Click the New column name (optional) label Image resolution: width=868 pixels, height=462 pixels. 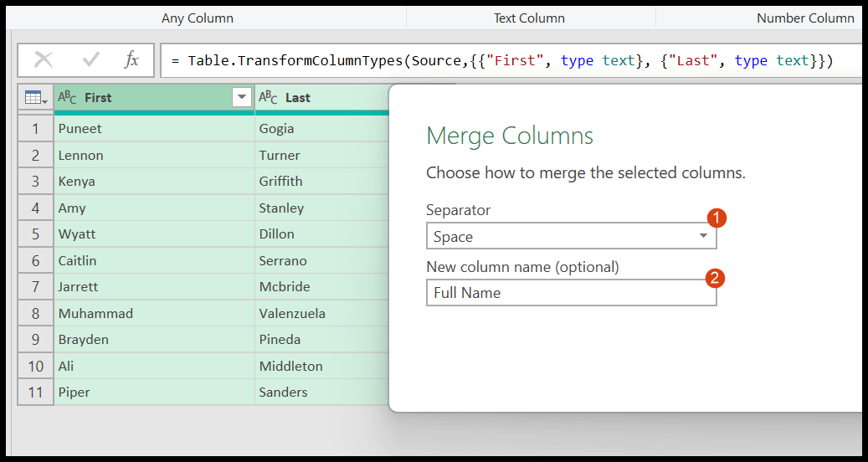(522, 267)
